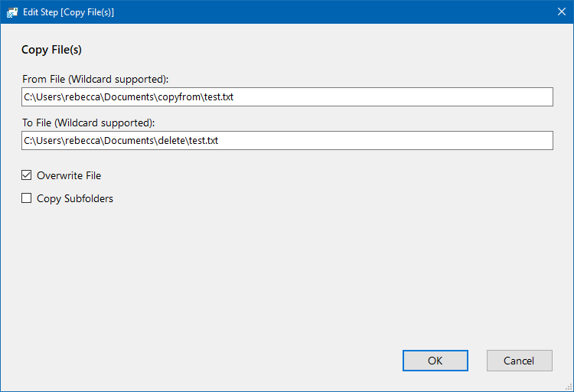Toggle via the "Copy Subfolders" label text
The height and width of the screenshot is (392, 574).
coord(75,198)
